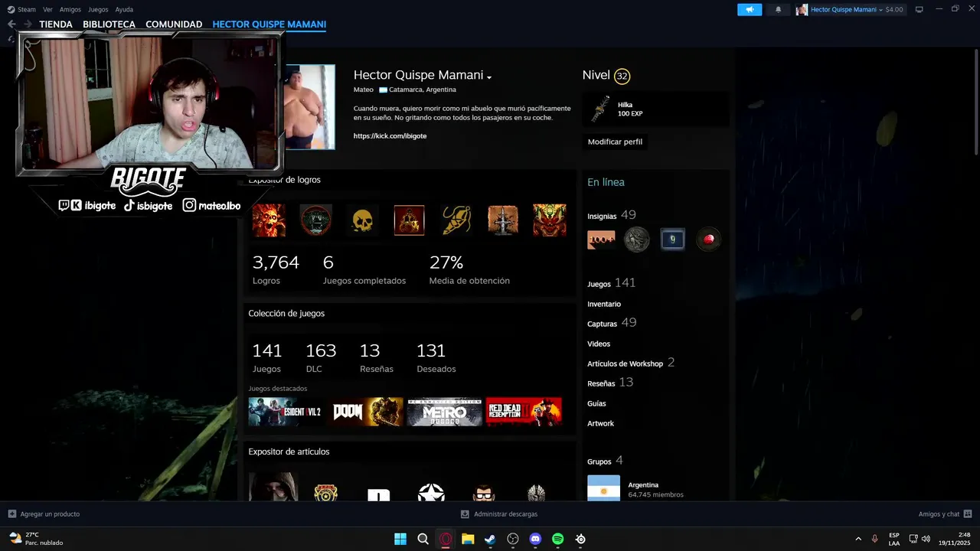Open Resident Evil 2 featured game
The width and height of the screenshot is (980, 551).
(286, 412)
